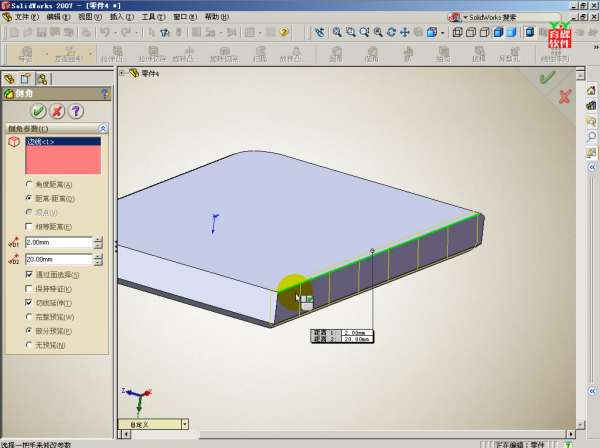Collapse the 倒角参数(C) section
The height and width of the screenshot is (448, 600).
[103, 128]
